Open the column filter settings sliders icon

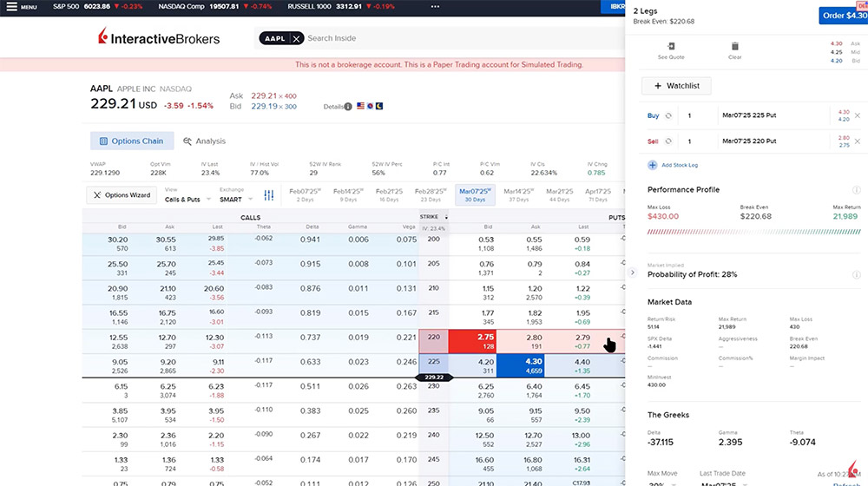[x=268, y=195]
